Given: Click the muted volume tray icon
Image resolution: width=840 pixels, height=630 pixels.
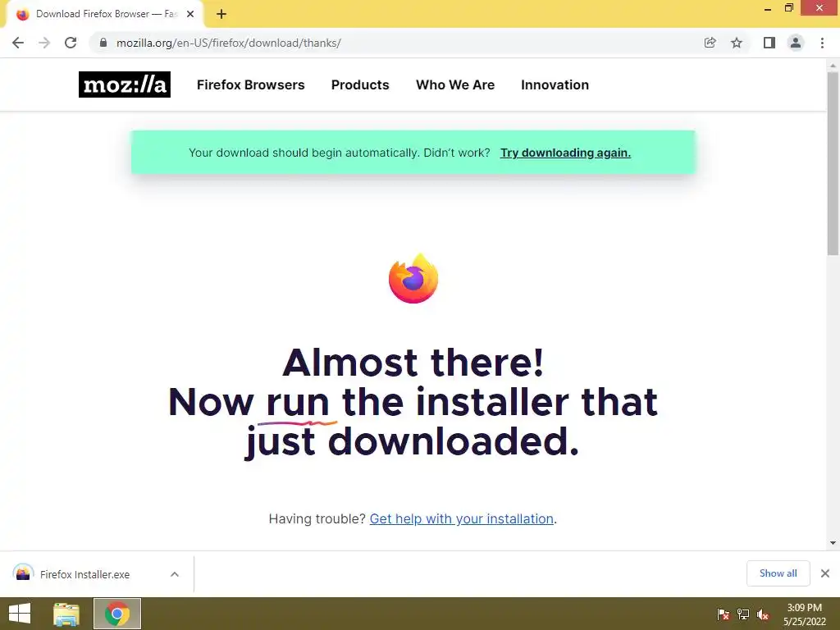Looking at the screenshot, I should (x=763, y=614).
